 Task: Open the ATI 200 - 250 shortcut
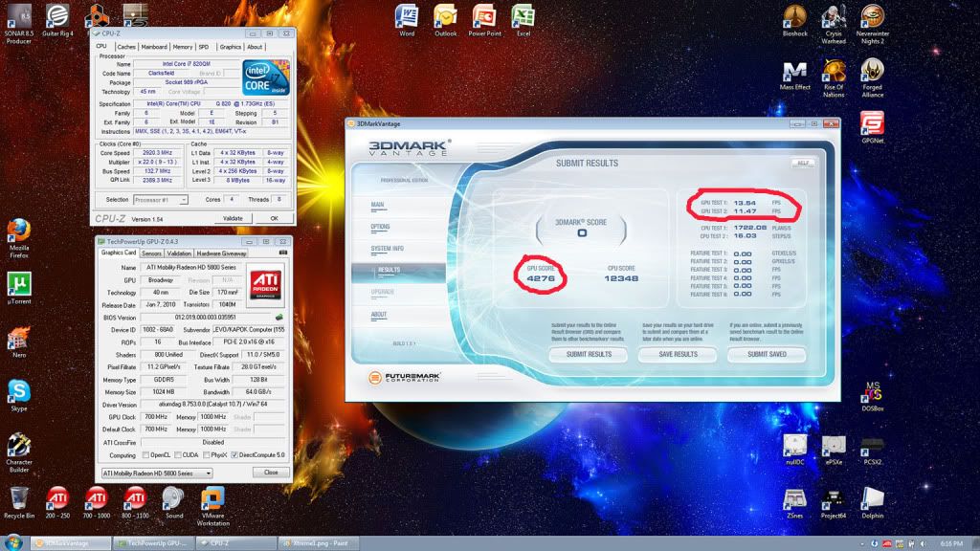(x=57, y=503)
